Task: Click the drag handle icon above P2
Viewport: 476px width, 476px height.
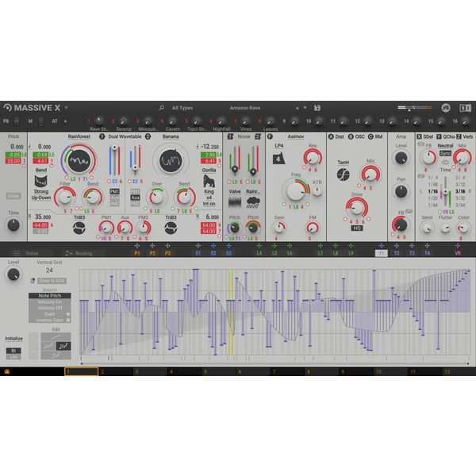Action: tap(152, 246)
